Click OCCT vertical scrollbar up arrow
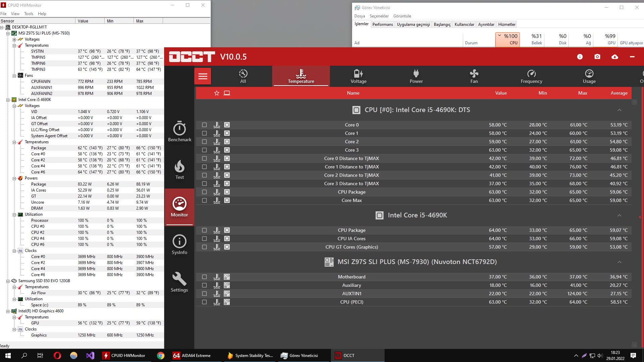644x362 pixels. click(x=634, y=102)
